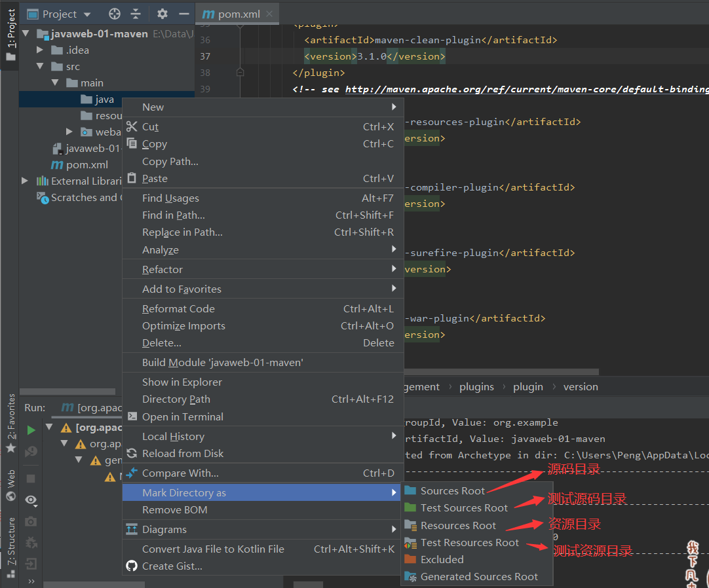Open the New submenu

263,107
